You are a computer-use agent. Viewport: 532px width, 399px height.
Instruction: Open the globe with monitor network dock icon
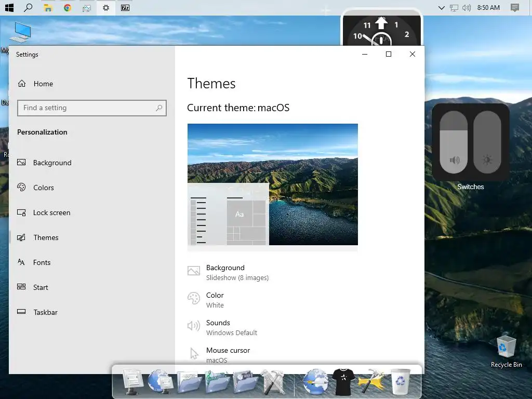click(160, 381)
